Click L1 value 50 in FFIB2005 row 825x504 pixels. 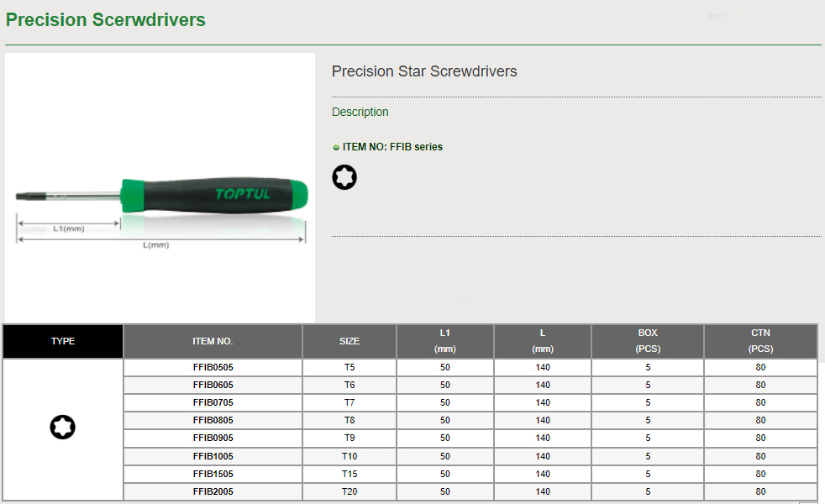[445, 491]
